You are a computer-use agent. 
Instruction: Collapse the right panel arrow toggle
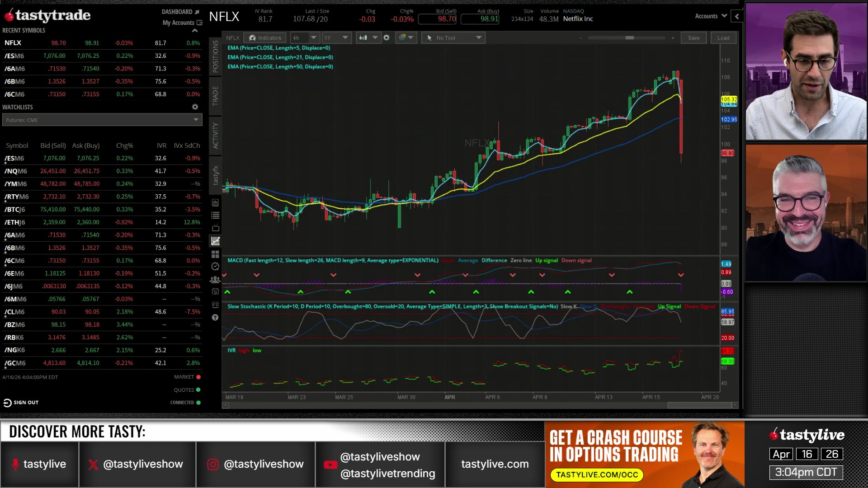(x=737, y=16)
